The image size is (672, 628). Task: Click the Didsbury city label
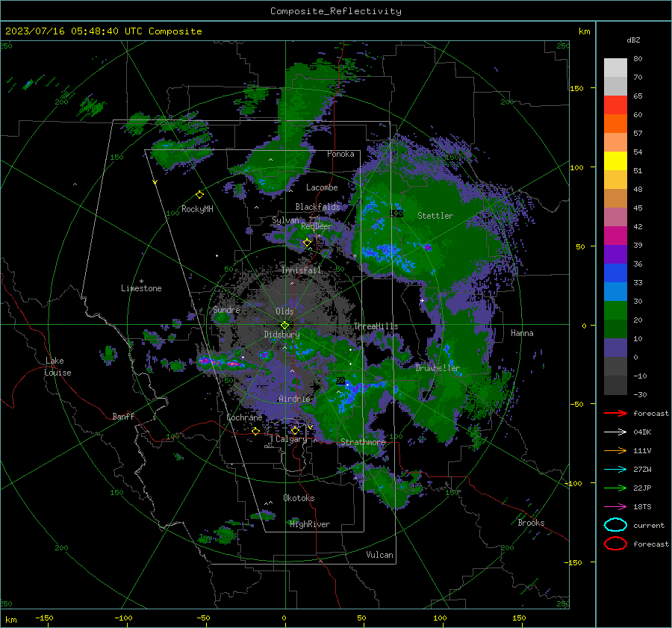pos(281,335)
